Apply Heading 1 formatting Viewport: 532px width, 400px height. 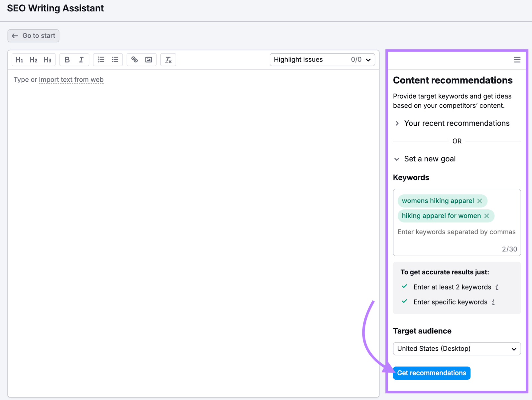19,60
